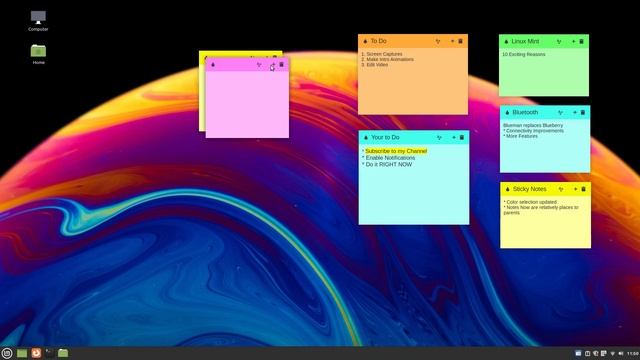Click the To Do note title

point(378,41)
